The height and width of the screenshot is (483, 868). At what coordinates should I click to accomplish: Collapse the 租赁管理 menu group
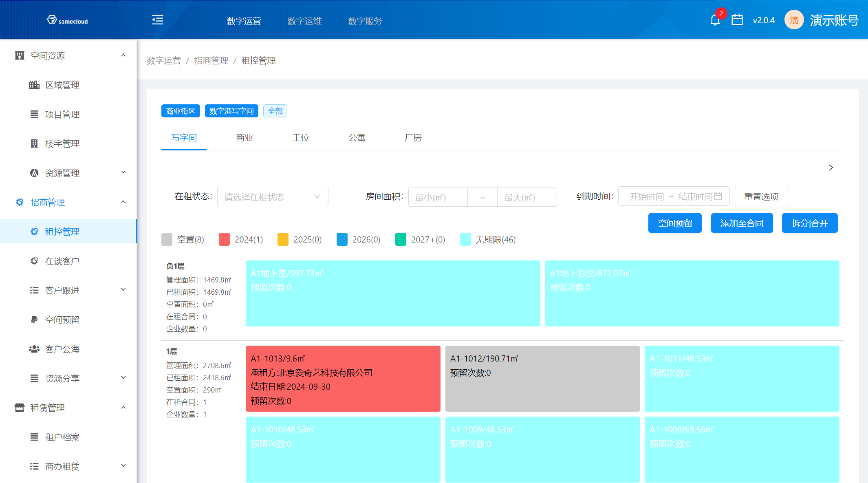[x=123, y=408]
